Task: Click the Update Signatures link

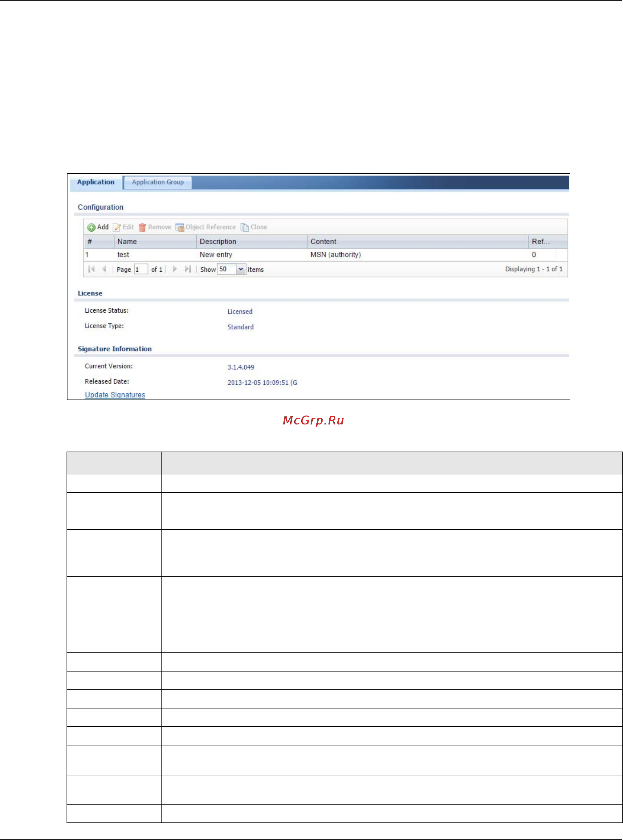Action: point(115,395)
